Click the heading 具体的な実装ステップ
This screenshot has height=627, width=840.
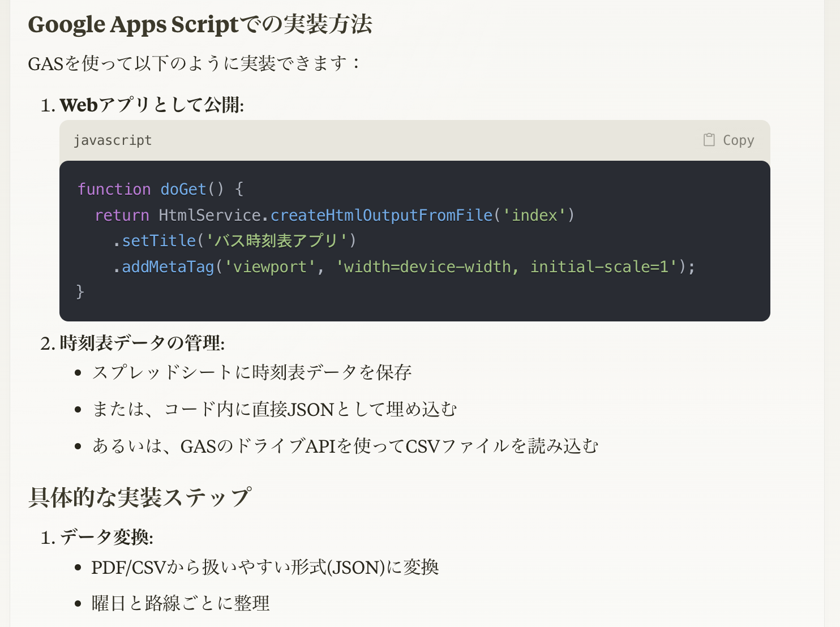coord(140,497)
